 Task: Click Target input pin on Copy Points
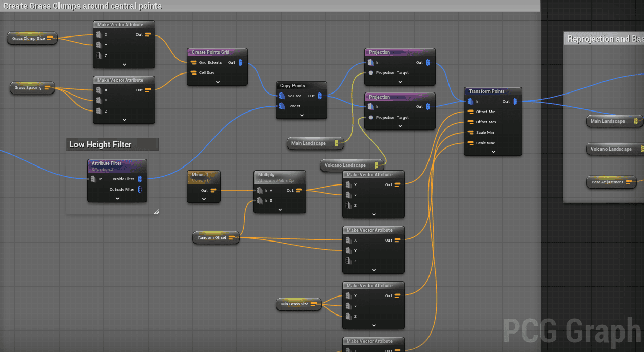pyautogui.click(x=282, y=106)
